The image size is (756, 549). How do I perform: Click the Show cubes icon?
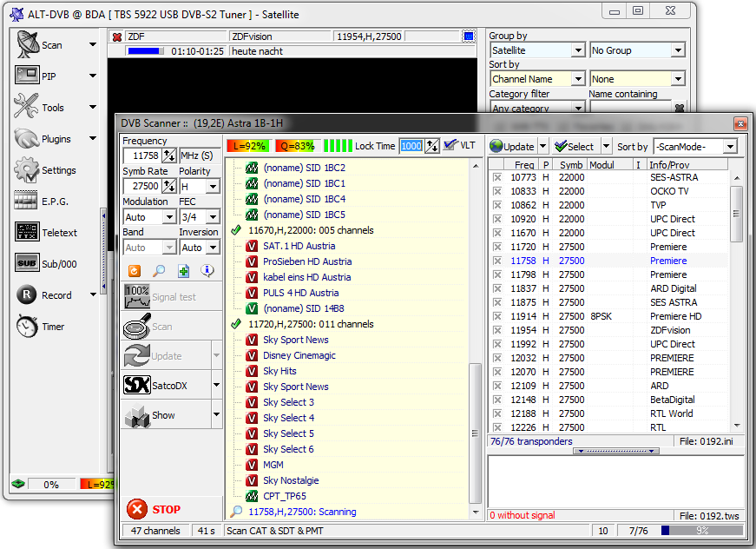(137, 415)
